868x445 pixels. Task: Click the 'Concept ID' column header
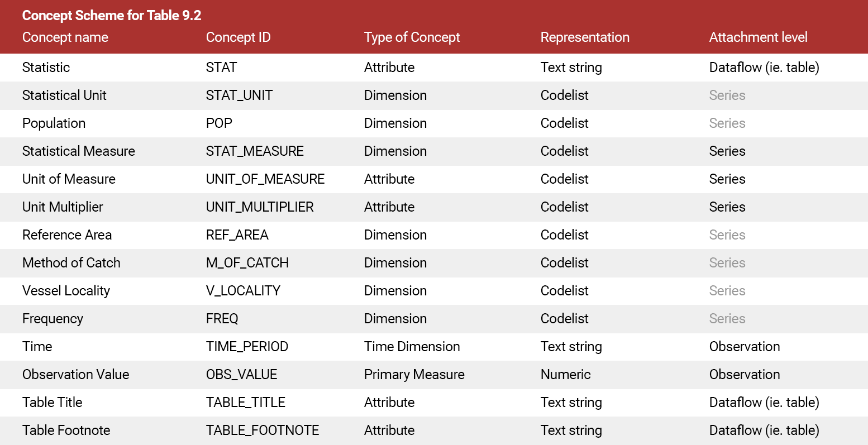[x=238, y=37]
